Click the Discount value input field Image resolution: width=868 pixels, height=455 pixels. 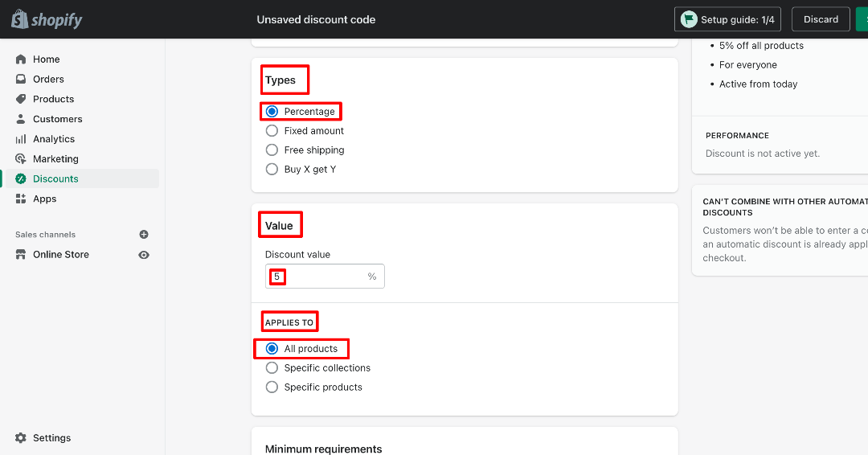point(325,277)
